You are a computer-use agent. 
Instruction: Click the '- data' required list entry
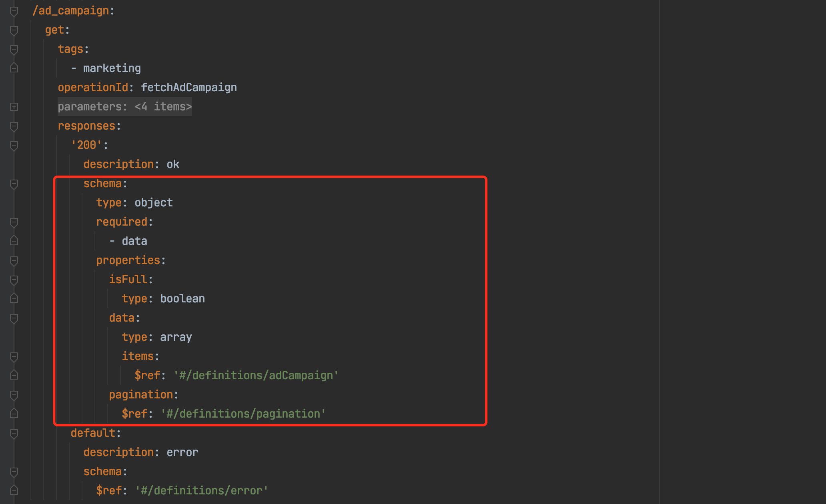(128, 241)
